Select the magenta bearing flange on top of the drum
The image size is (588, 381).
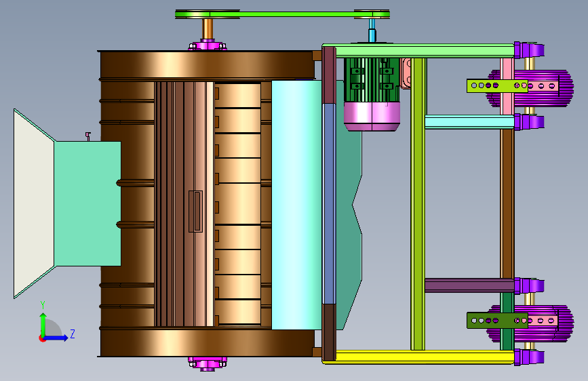pyautogui.click(x=208, y=45)
